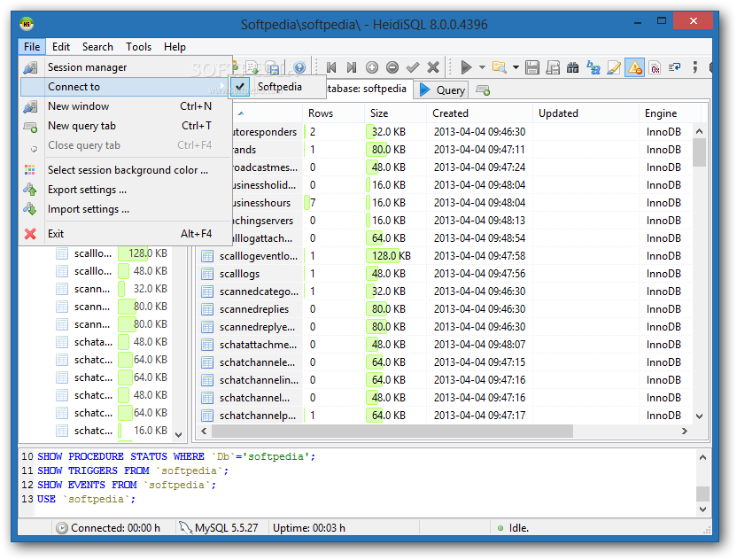Select the scannedreplies table row
Screen dimensions: 737x560
tap(444, 309)
